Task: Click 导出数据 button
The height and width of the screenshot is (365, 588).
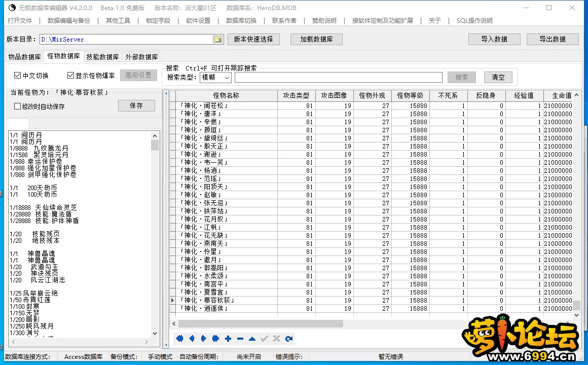Action: 553,39
